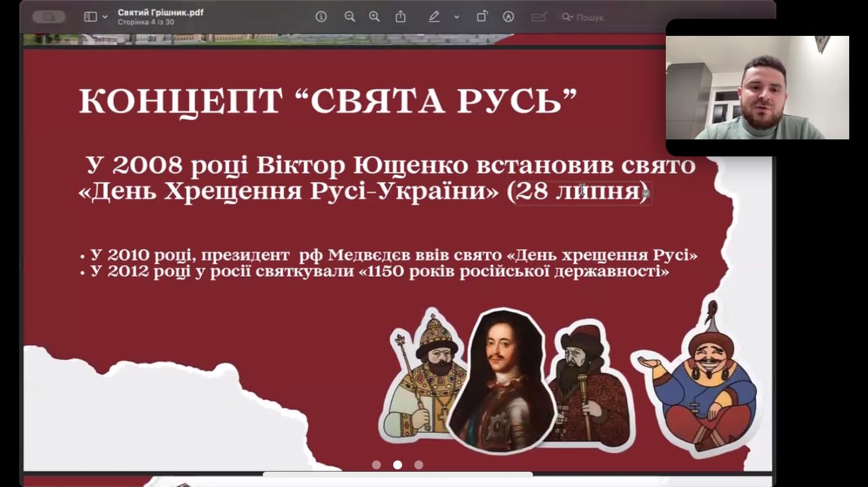Zoom in on the PDF page
The width and height of the screenshot is (868, 487).
coord(374,17)
